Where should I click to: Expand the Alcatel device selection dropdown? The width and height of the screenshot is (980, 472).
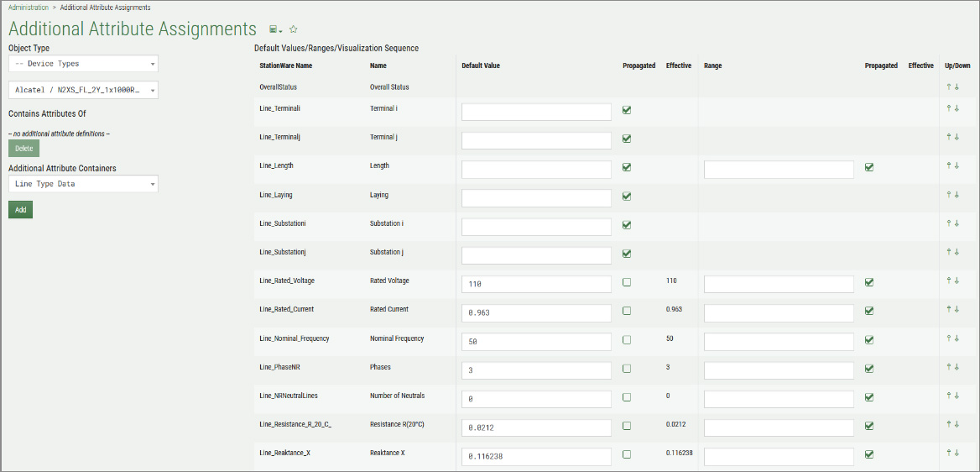tap(83, 90)
